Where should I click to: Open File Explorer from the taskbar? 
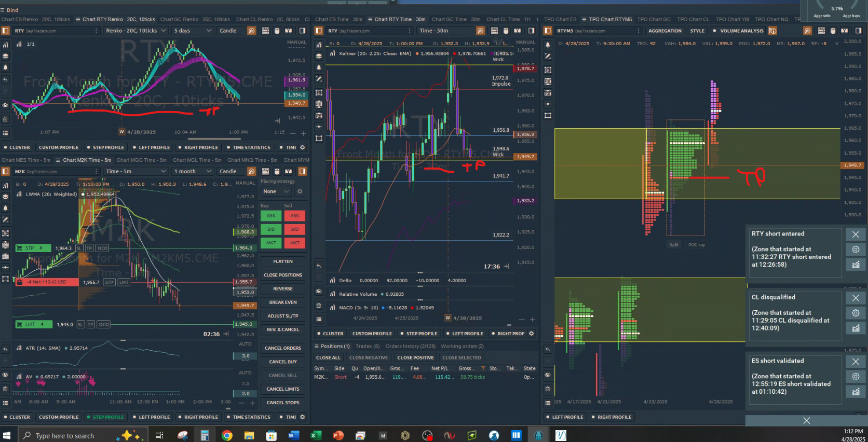point(249,435)
